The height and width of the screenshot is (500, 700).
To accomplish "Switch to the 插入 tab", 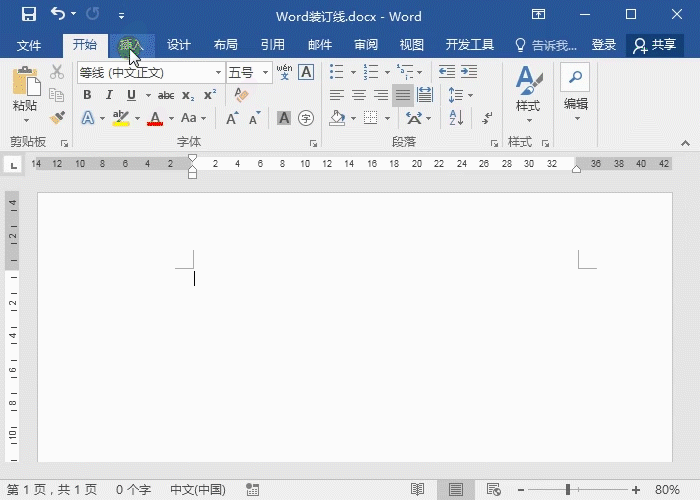I will pyautogui.click(x=132, y=45).
